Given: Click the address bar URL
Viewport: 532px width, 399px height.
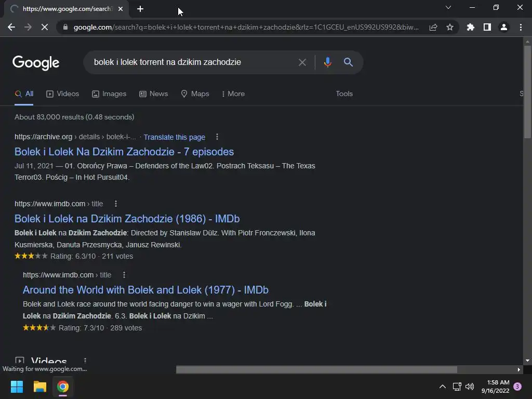Looking at the screenshot, I should pyautogui.click(x=246, y=27).
